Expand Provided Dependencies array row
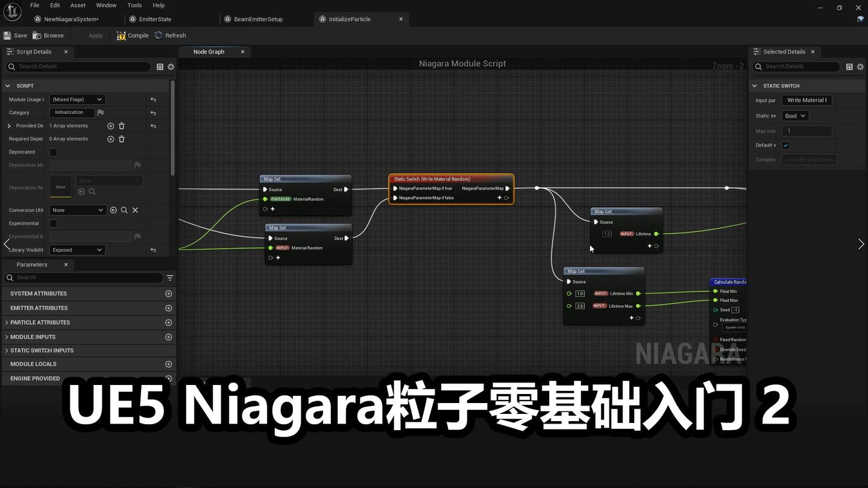The image size is (868, 488). click(8, 126)
